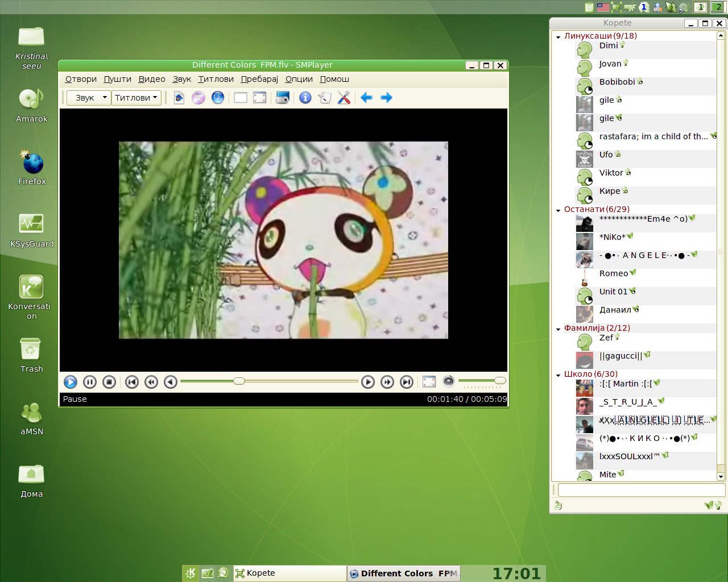Open the Отвори menu

pos(81,79)
